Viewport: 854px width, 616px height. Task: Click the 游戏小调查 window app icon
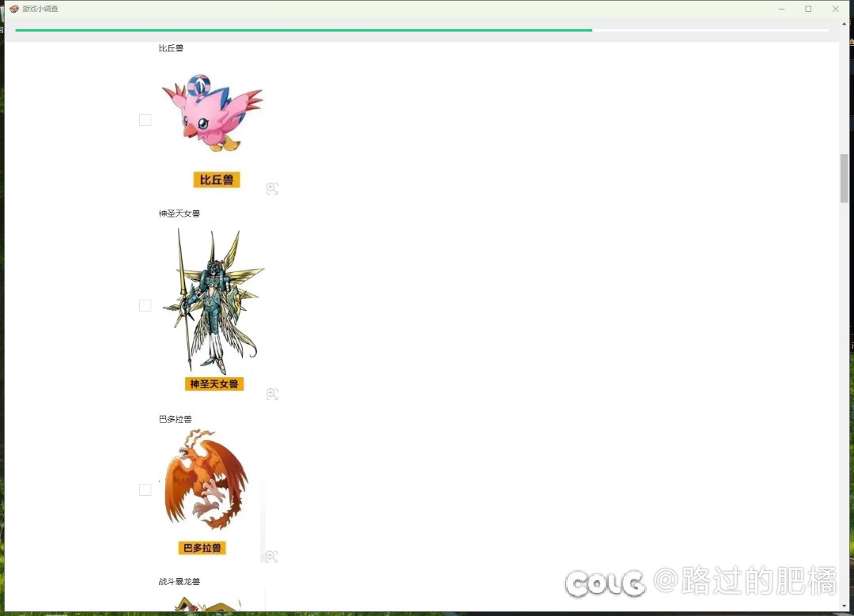tap(14, 9)
